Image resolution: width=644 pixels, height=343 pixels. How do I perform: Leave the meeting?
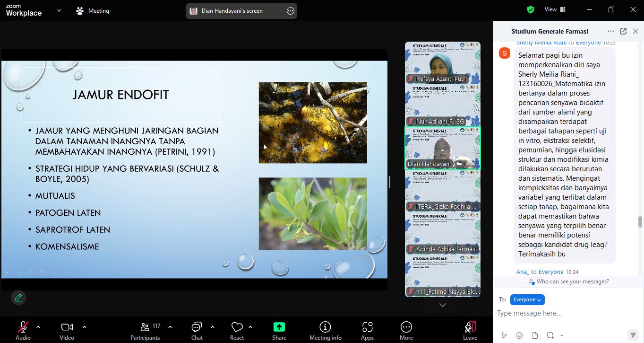[470, 330]
